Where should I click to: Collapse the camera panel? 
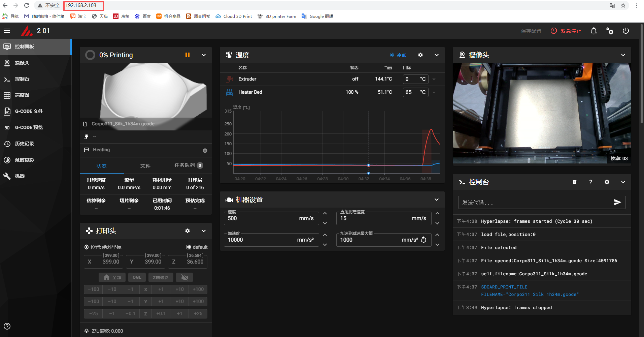point(623,55)
